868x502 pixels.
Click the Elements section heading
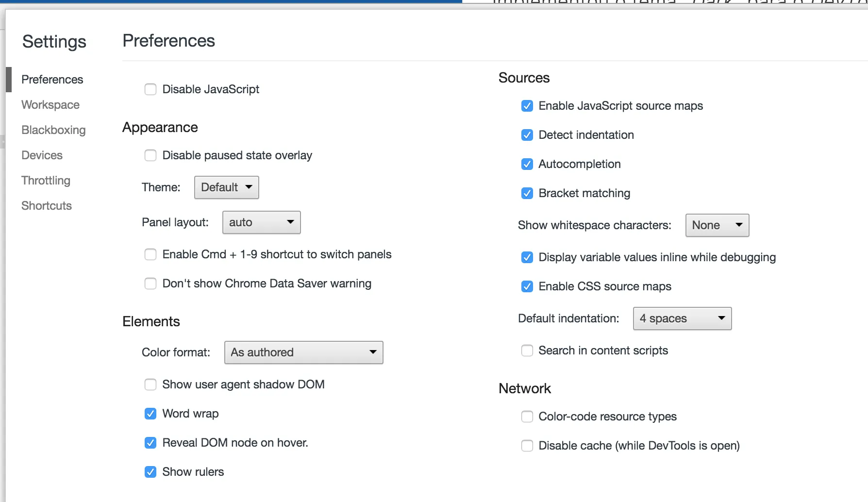(x=151, y=321)
